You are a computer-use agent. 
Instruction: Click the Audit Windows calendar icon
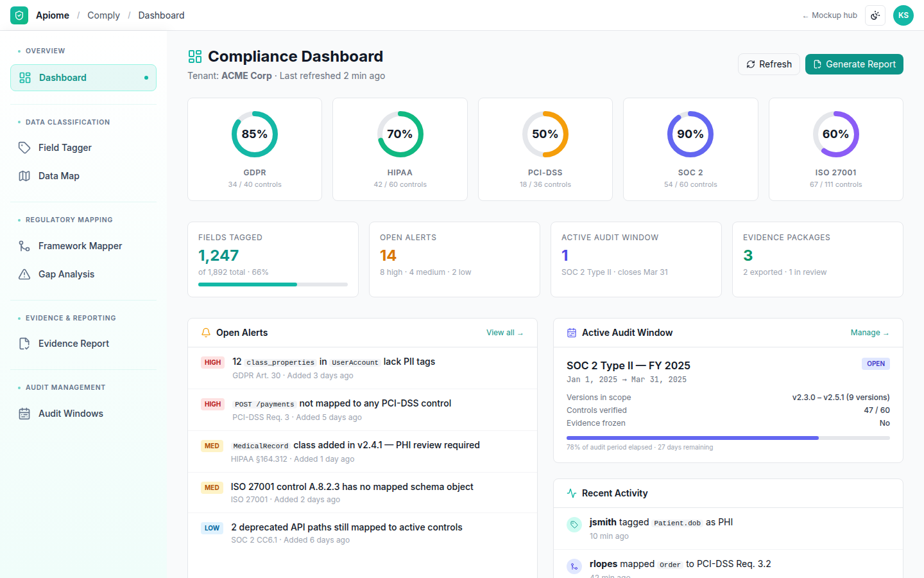click(24, 414)
